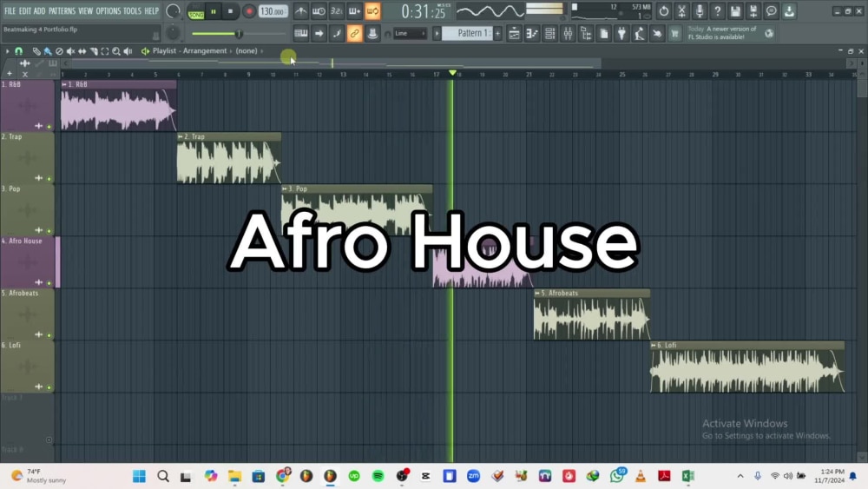Select the delete tool in playlist toolbar
The height and width of the screenshot is (489, 868).
tap(59, 51)
